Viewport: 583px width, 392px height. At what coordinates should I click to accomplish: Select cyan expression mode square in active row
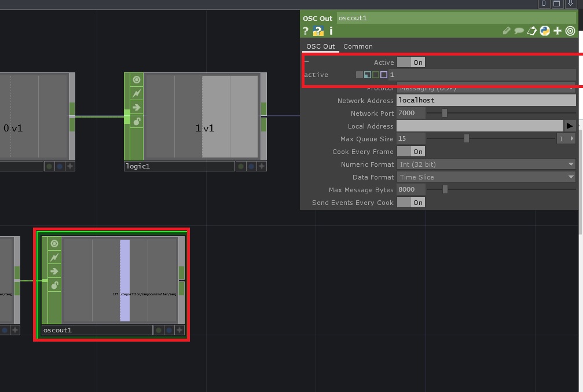pyautogui.click(x=368, y=75)
